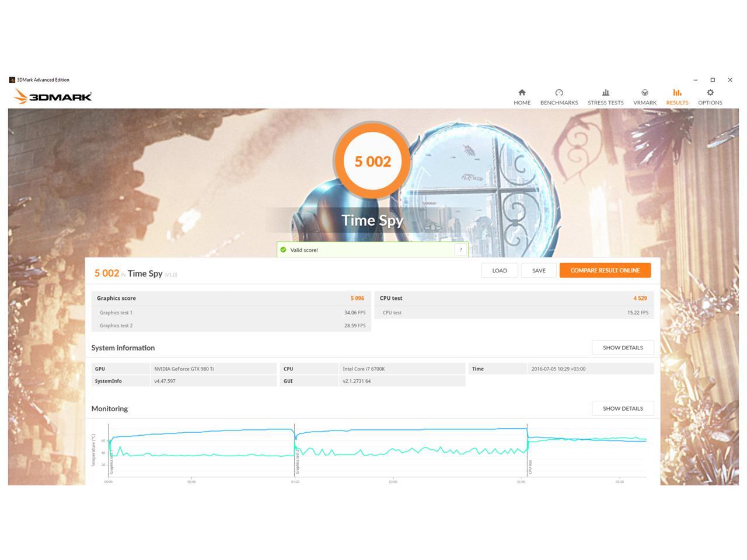
Task: Click the Graphics score label
Action: (x=116, y=298)
